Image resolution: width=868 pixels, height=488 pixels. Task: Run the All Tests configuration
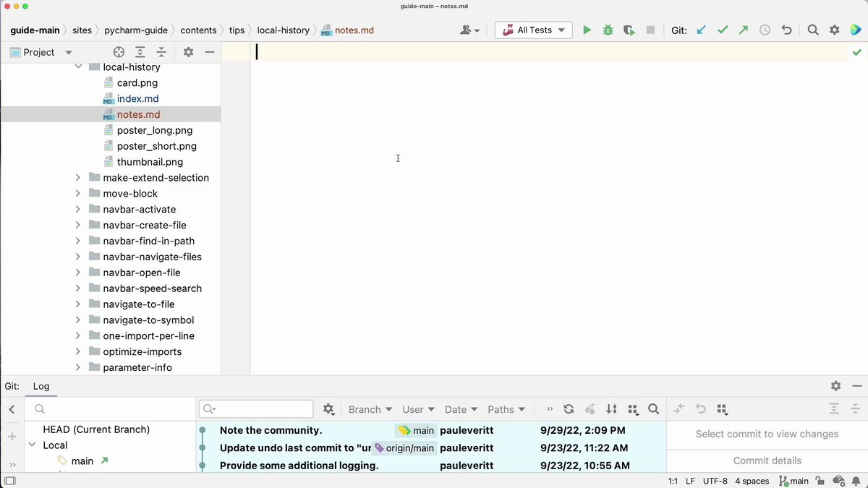point(587,30)
